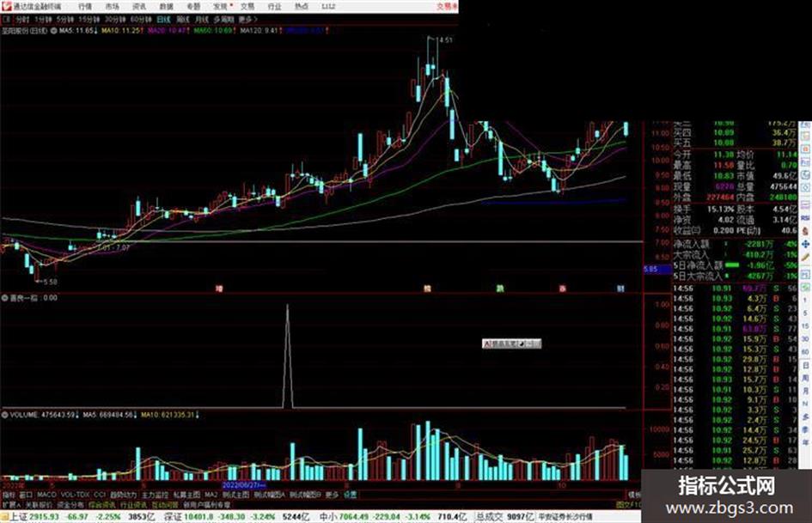Viewport: 812px width, 523px height.
Task: Switch indicator to 私募主图
Action: click(186, 495)
